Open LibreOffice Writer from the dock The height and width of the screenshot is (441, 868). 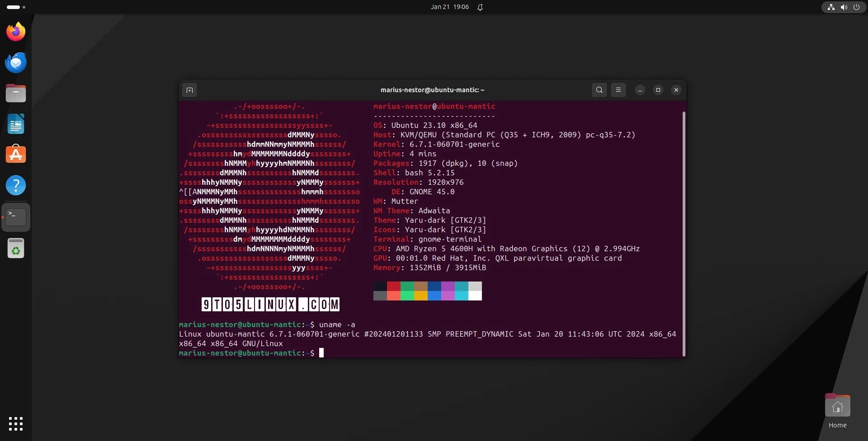pos(16,124)
